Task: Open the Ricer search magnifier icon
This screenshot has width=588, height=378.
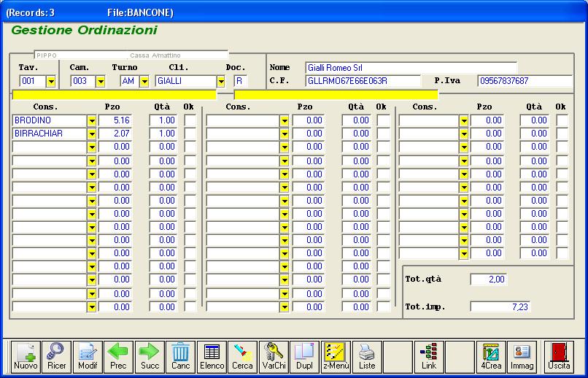Action: (56, 357)
